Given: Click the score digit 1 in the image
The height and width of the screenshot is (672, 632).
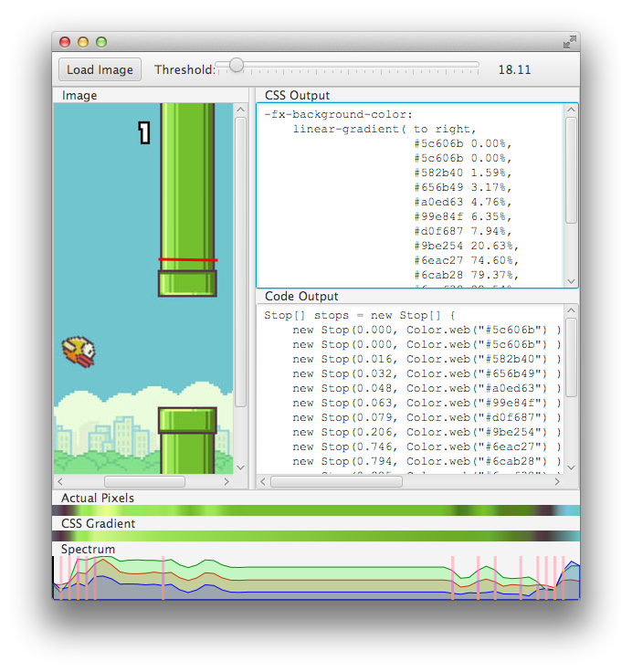Looking at the screenshot, I should [144, 133].
